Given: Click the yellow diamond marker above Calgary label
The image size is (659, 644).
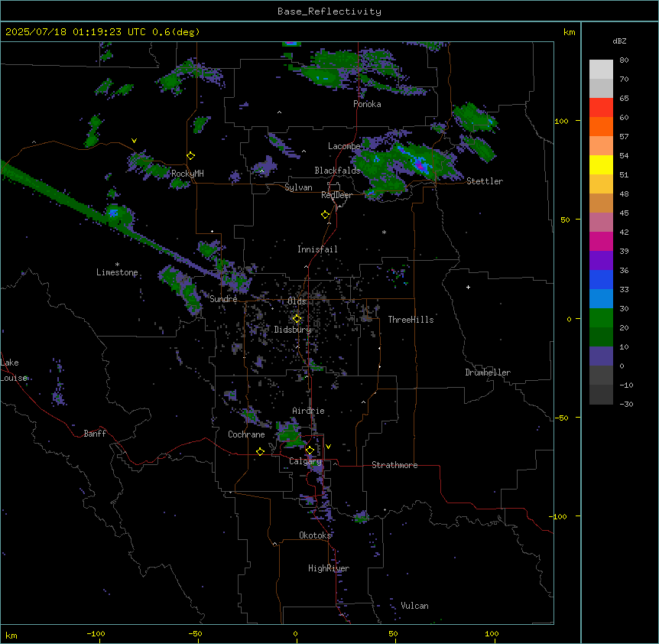Looking at the screenshot, I should coord(310,450).
